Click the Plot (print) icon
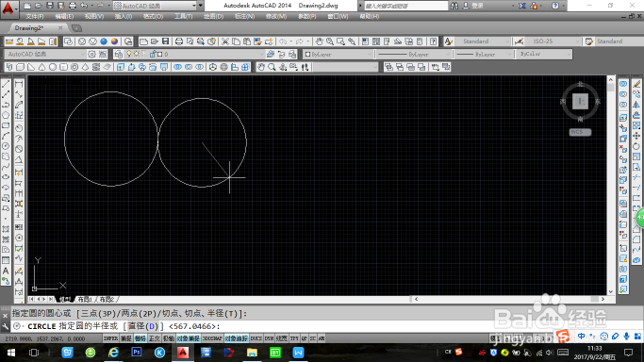Screen dimensions: 644x362 [x=178, y=41]
